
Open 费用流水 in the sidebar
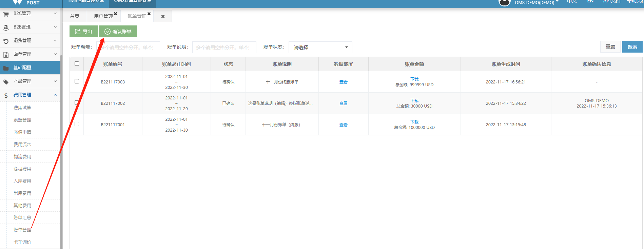[22, 145]
